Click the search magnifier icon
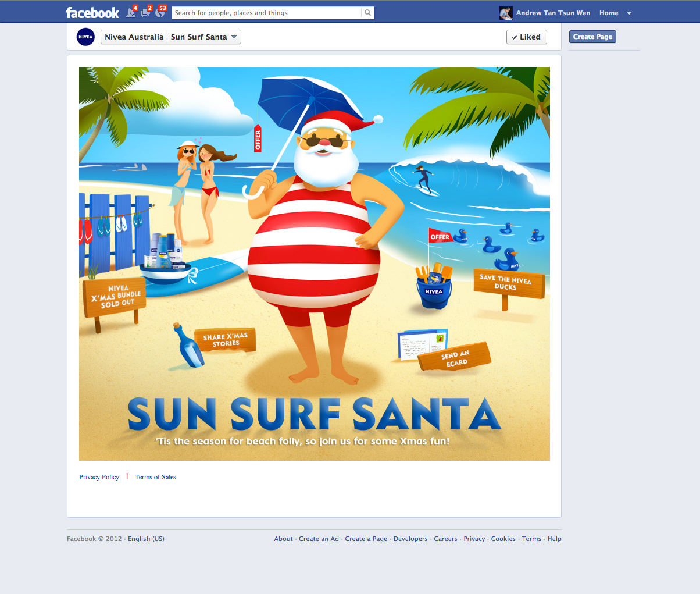Screen dimensions: 700x594 (367, 13)
